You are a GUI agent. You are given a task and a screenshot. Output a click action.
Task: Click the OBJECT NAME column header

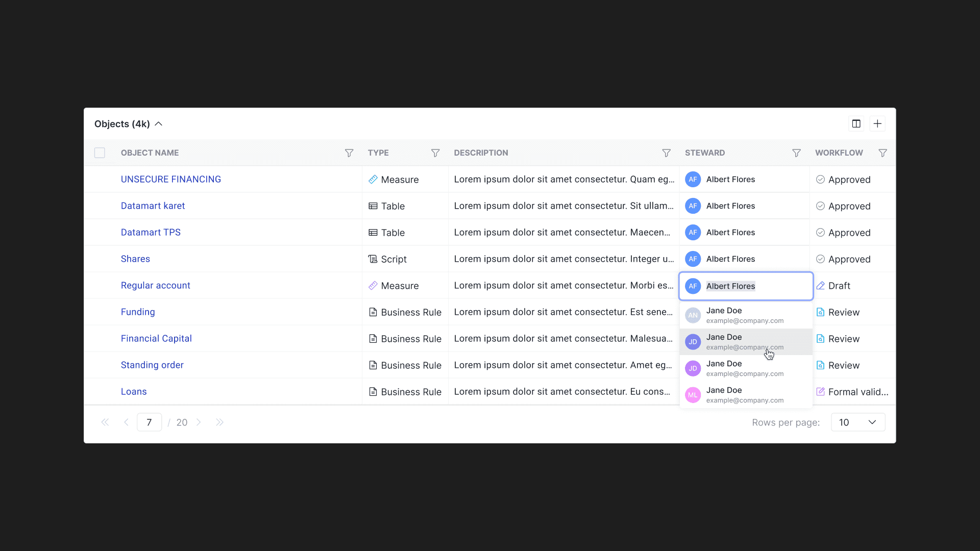150,153
